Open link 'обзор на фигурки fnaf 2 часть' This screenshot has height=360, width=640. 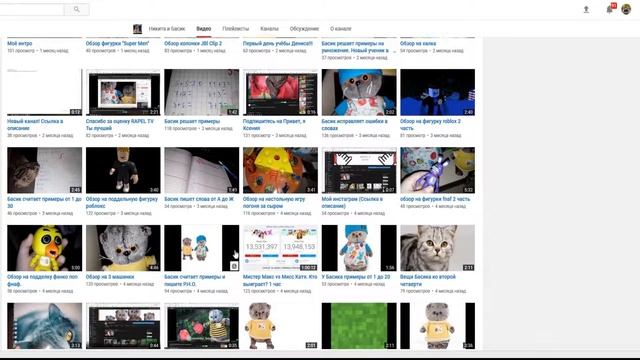tap(435, 199)
